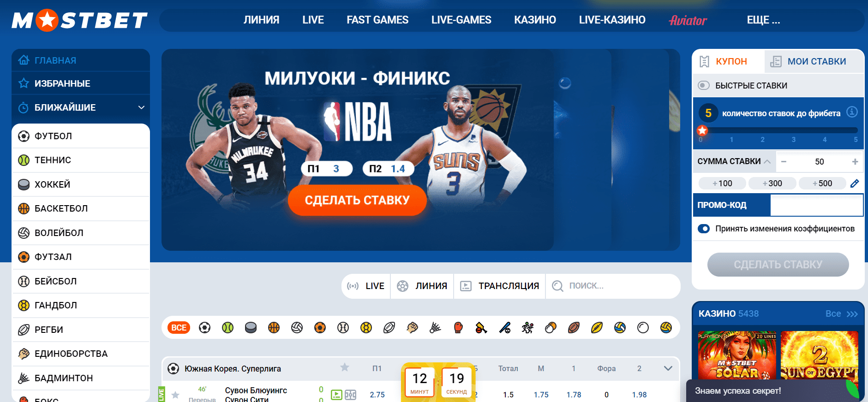The width and height of the screenshot is (868, 402).
Task: Click the edit pencil icon beside +500
Action: [855, 183]
